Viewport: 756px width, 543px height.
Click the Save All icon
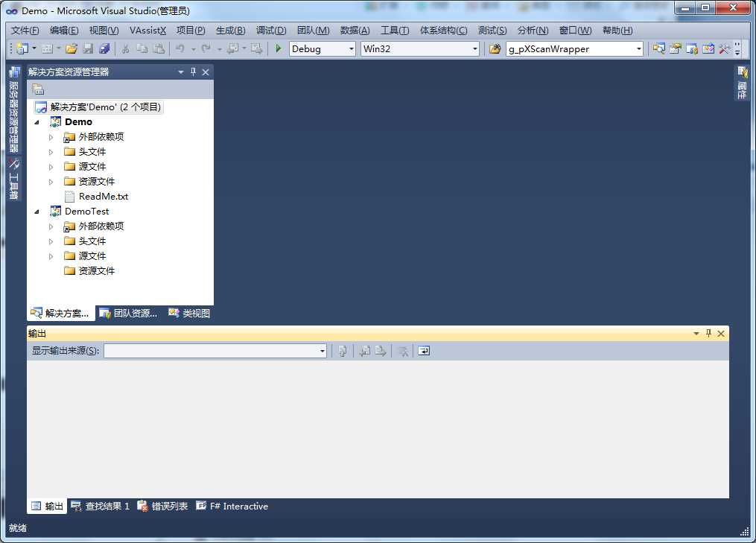(104, 48)
